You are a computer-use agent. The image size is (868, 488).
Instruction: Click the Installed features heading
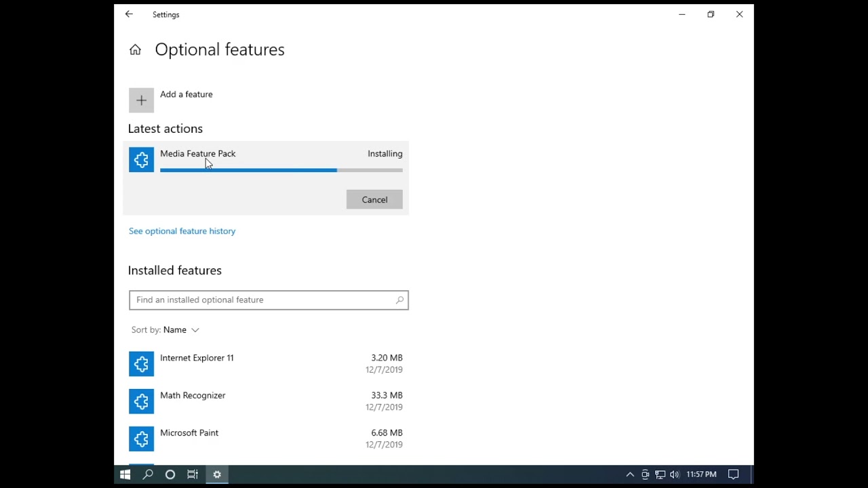coord(175,270)
